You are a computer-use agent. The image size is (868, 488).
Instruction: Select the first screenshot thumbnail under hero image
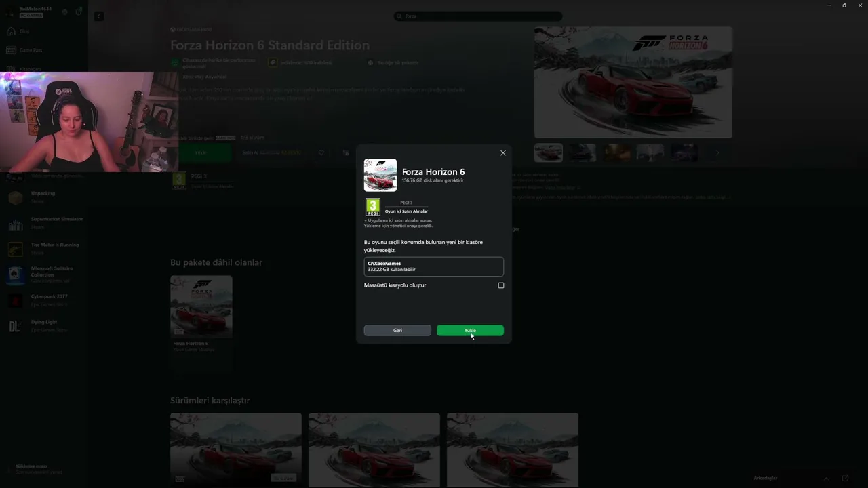548,152
